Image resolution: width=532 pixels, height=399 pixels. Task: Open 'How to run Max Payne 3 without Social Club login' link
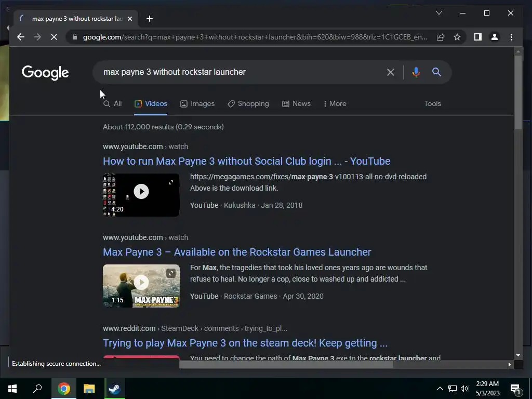click(247, 161)
